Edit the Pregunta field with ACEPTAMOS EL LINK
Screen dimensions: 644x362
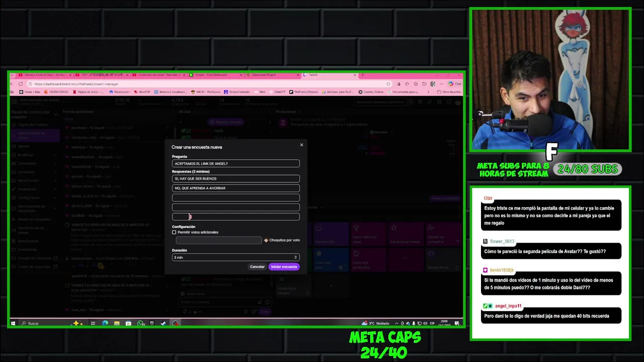click(x=235, y=163)
